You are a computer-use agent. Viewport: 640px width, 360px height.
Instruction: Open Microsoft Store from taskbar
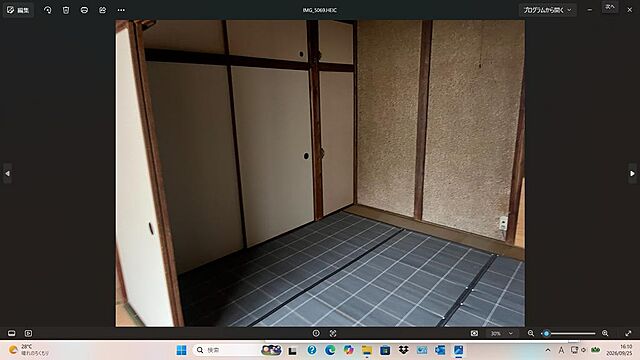pos(385,350)
